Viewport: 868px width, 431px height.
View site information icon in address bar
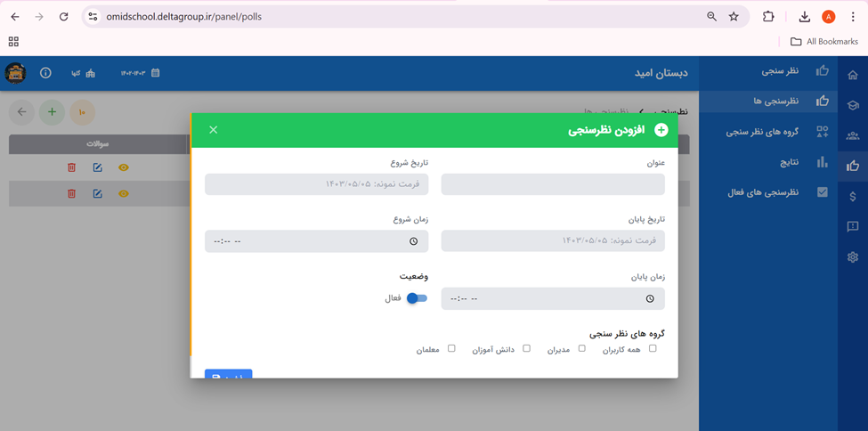point(93,17)
